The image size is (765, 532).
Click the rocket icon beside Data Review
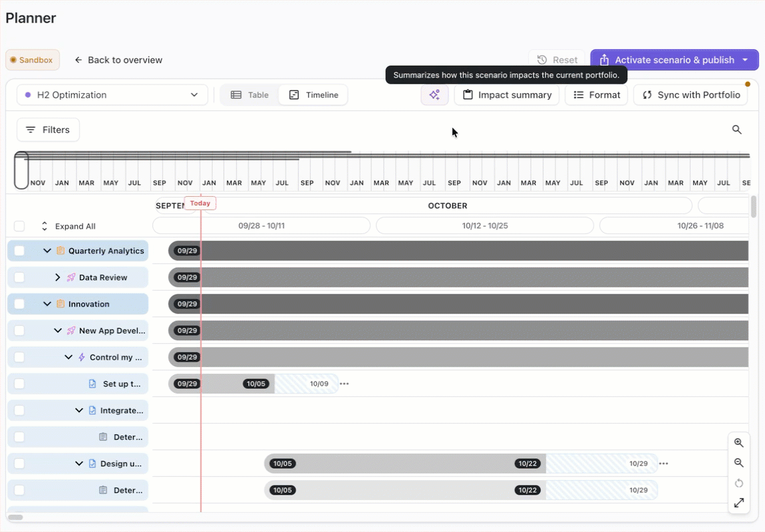(71, 277)
